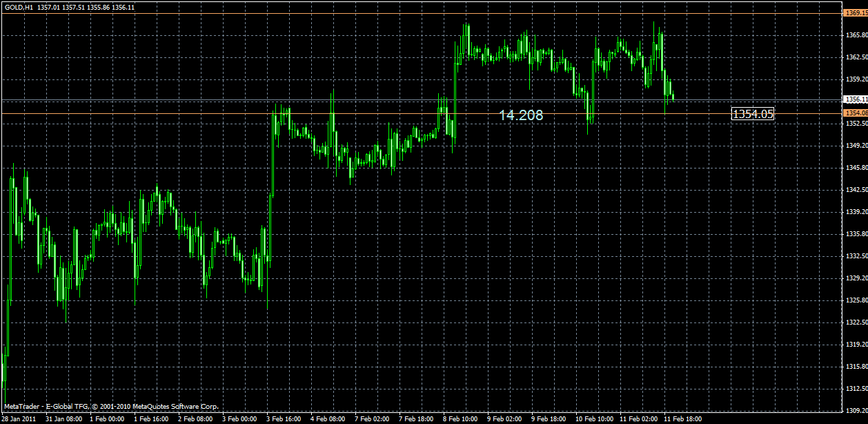868x424 pixels.
Task: Click the MetaTrader copyright text
Action: (112, 407)
